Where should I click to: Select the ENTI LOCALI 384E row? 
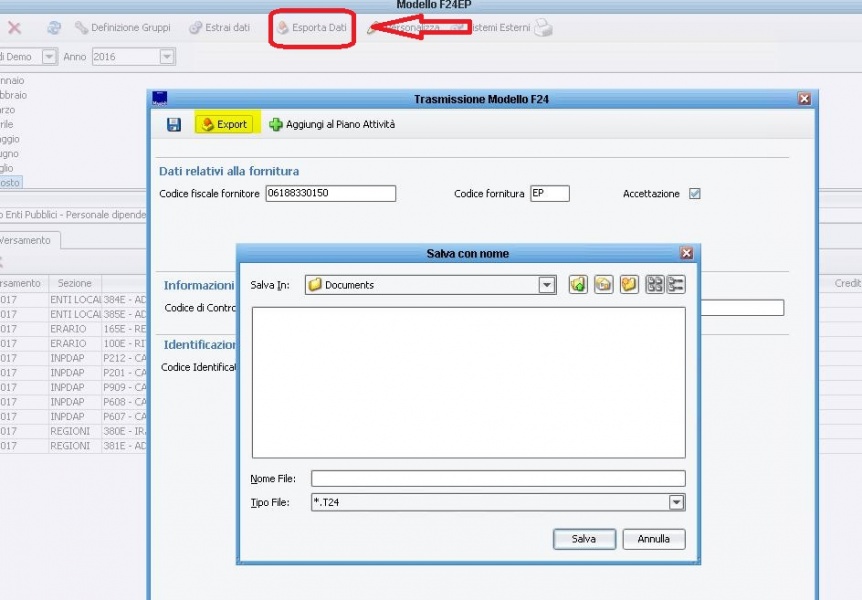coord(74,300)
